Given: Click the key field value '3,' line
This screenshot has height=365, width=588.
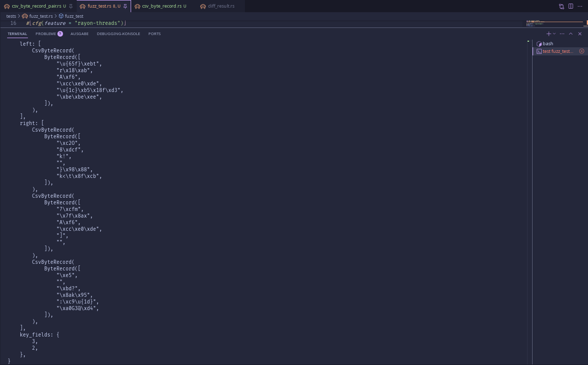Looking at the screenshot, I should (35, 342).
